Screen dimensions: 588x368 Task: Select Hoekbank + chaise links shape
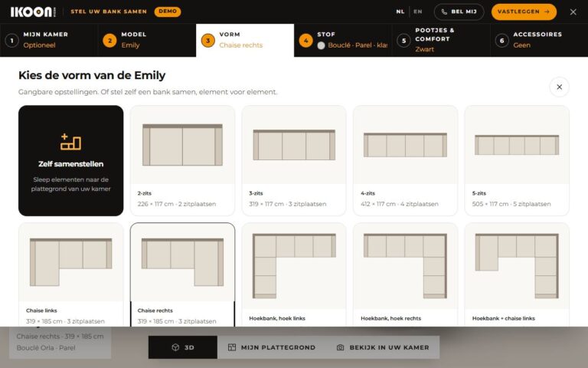pos(517,274)
